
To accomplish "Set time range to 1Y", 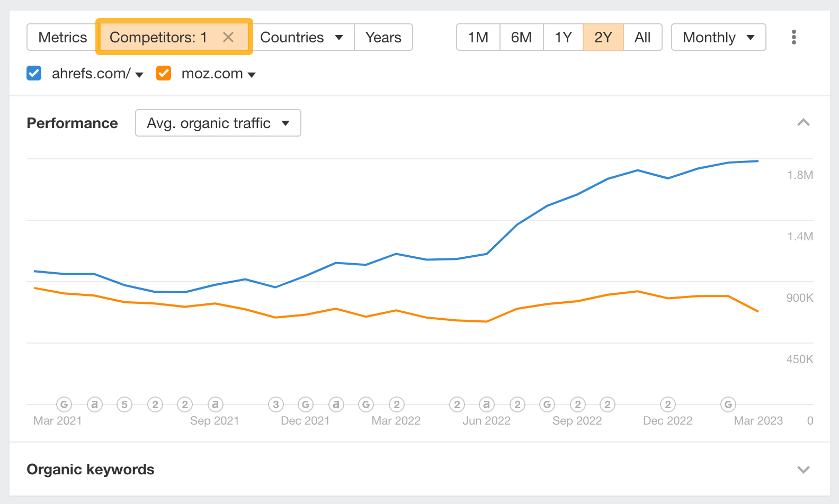I will (x=563, y=37).
